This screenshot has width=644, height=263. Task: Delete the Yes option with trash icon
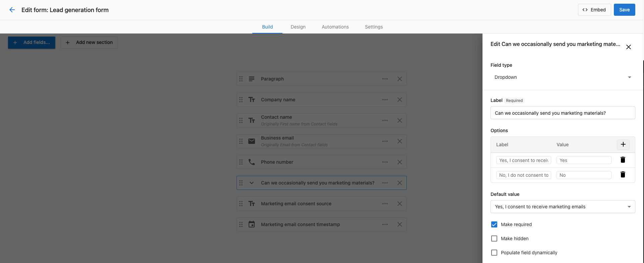click(x=623, y=160)
